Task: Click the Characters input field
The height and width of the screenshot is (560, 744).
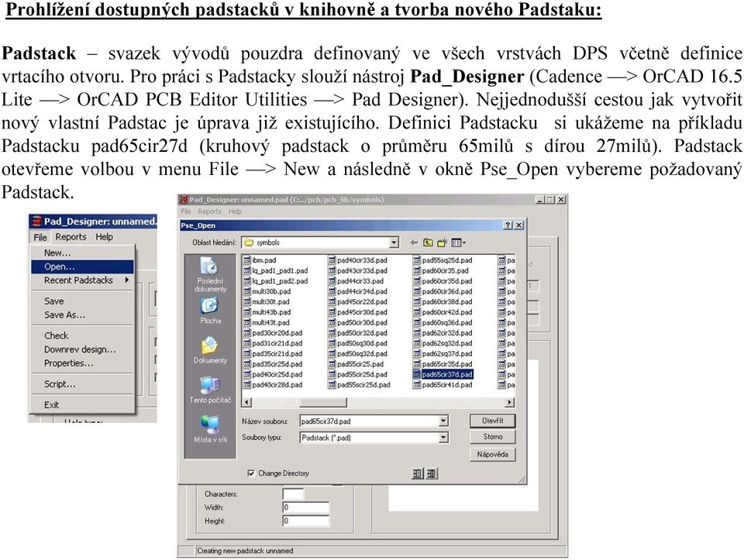Action: point(293,493)
